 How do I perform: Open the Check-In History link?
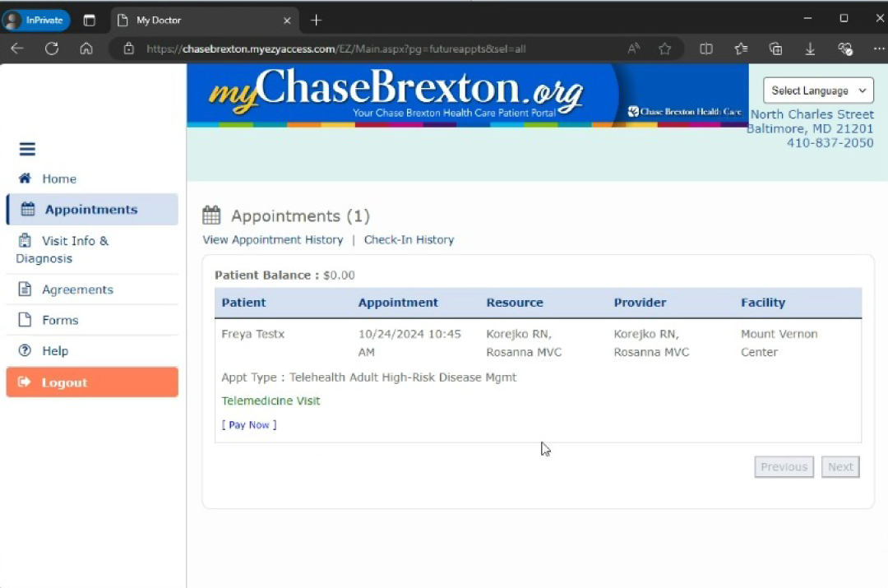point(409,240)
